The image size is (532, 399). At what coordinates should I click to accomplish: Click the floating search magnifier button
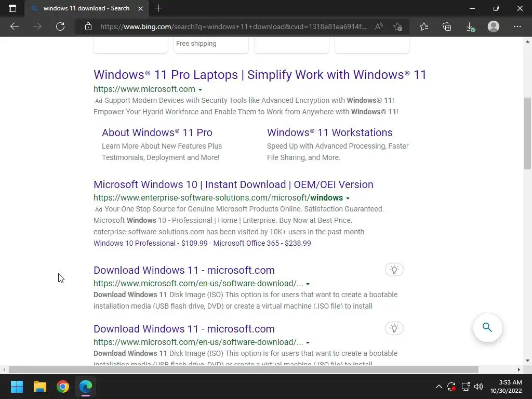tap(487, 327)
